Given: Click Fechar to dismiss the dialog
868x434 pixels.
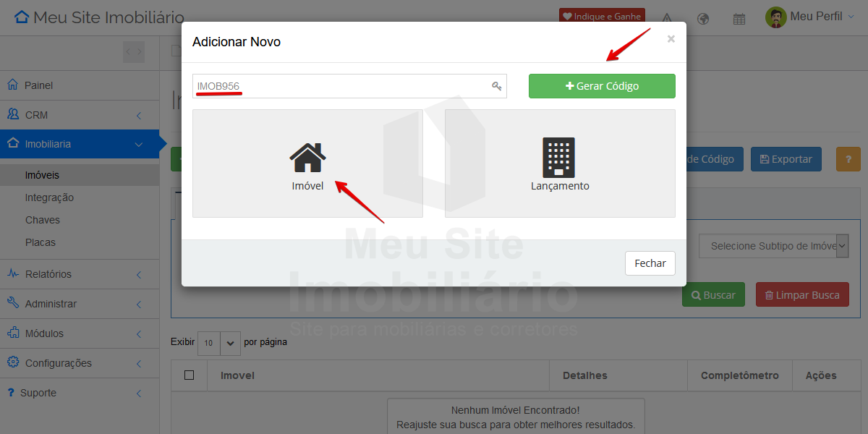Looking at the screenshot, I should pyautogui.click(x=650, y=263).
